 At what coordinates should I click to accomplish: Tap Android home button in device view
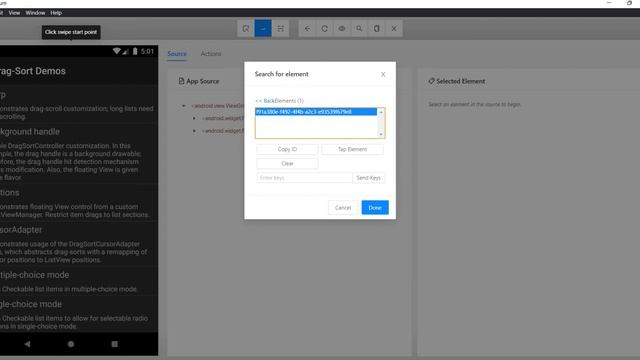click(71, 344)
